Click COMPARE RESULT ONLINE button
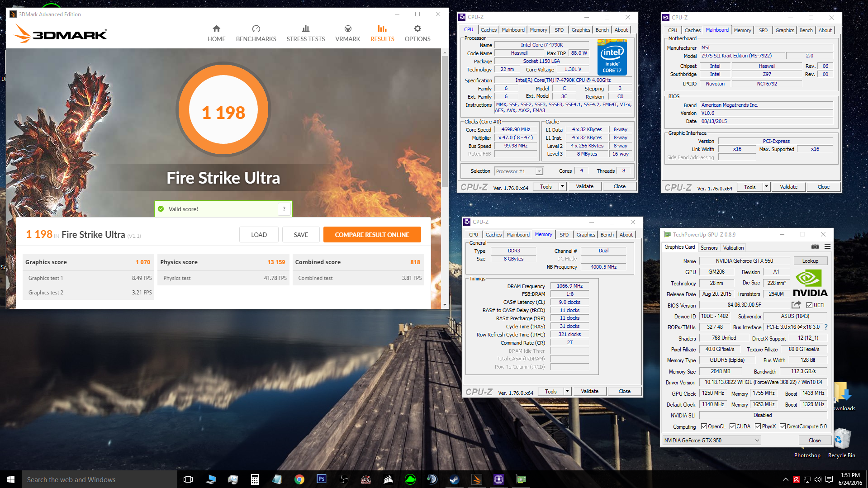Viewport: 868px width, 488px height. click(372, 235)
